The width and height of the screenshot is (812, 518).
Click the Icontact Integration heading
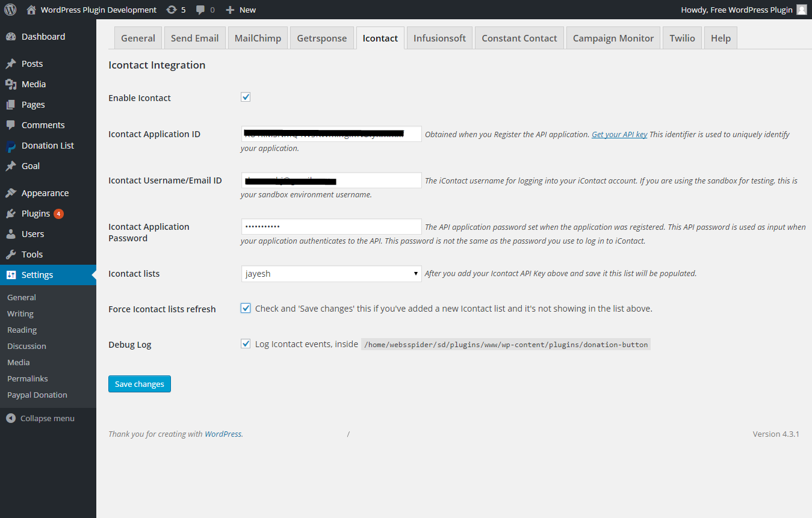(157, 65)
